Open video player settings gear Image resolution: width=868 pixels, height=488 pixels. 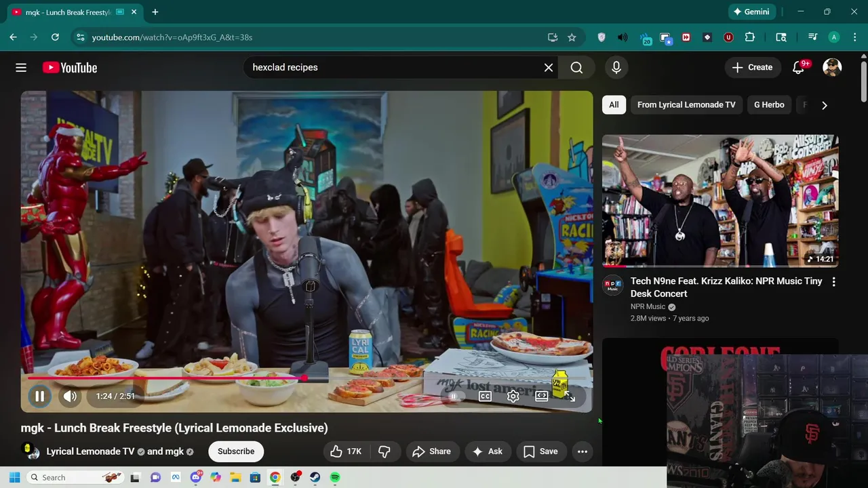[x=513, y=396]
